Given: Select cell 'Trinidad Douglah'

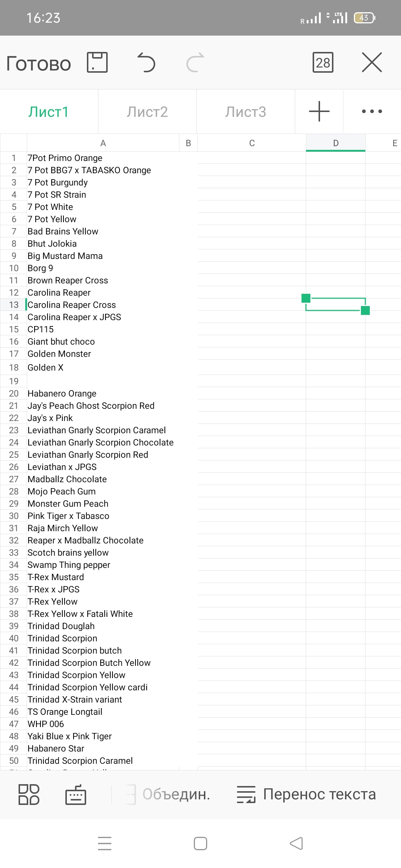Looking at the screenshot, I should click(x=103, y=626).
